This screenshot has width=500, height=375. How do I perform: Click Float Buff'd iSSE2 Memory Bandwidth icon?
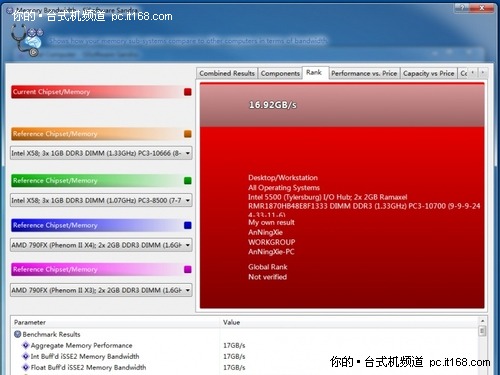[25, 367]
